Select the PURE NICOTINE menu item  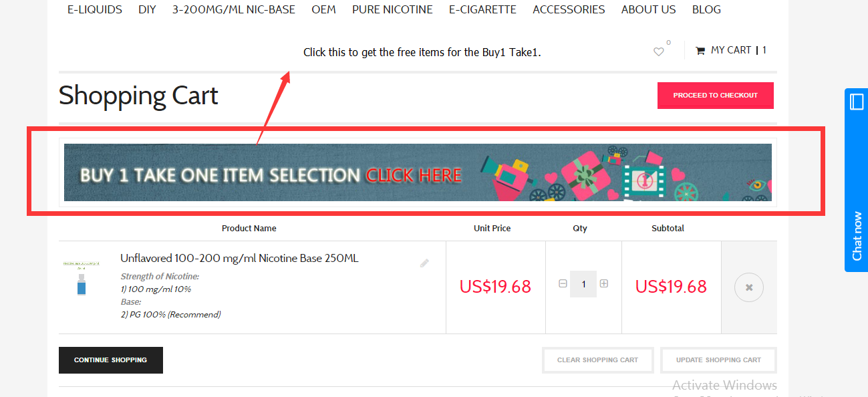(392, 10)
